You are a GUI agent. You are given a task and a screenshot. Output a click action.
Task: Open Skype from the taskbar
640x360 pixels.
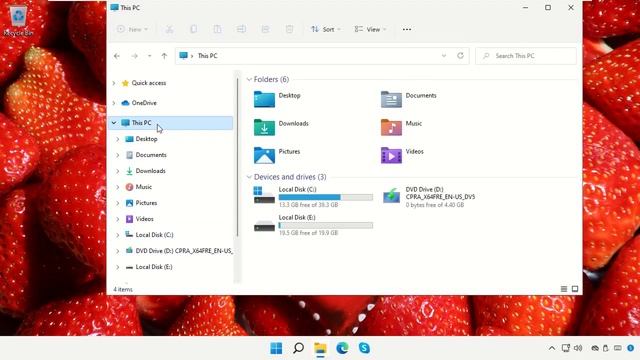364,348
